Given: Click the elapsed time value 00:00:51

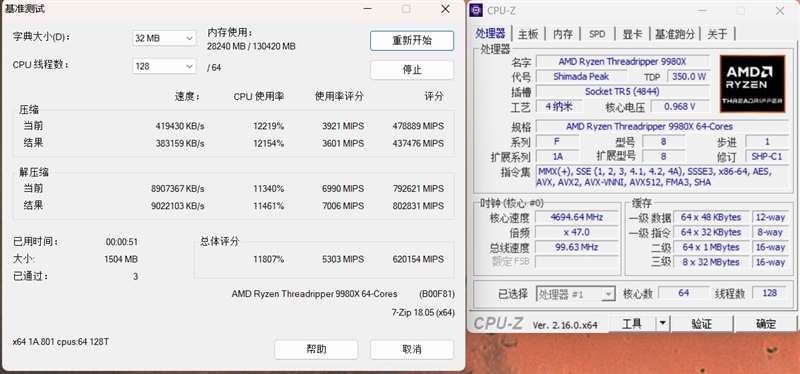Looking at the screenshot, I should tap(121, 242).
